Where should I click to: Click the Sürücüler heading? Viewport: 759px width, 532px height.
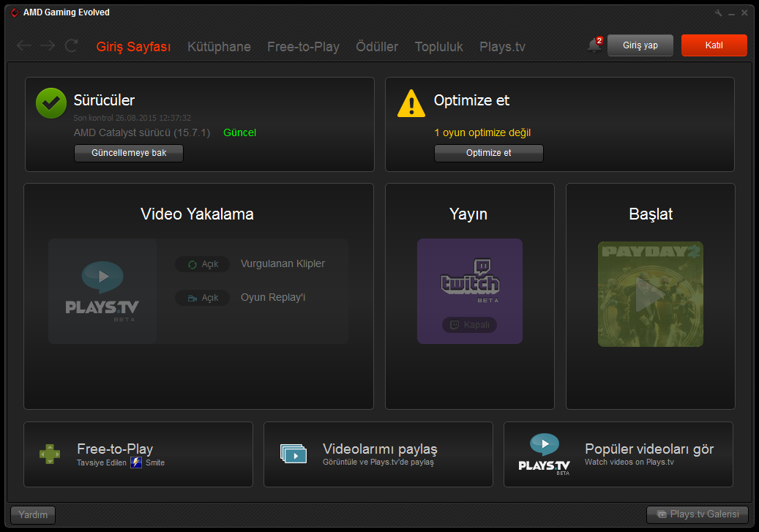tap(104, 100)
